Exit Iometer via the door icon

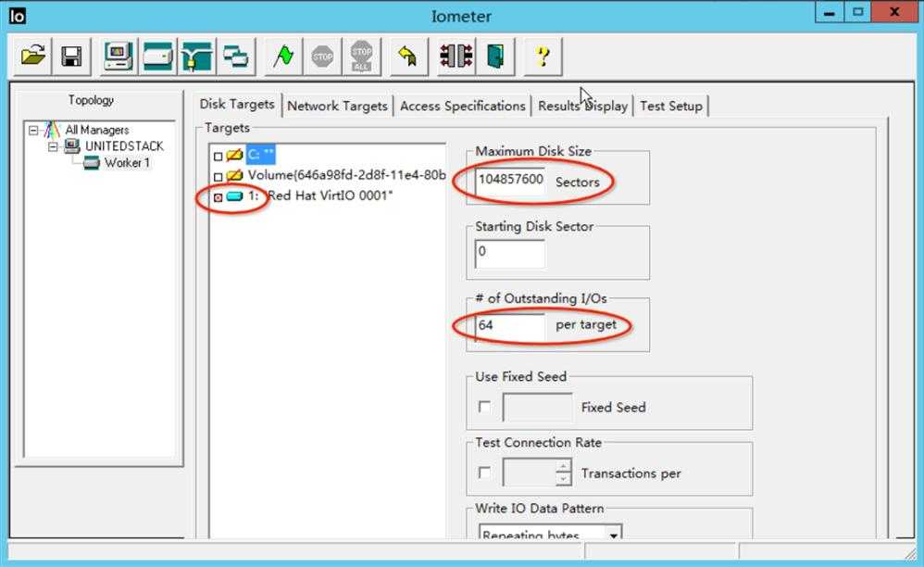[x=495, y=57]
